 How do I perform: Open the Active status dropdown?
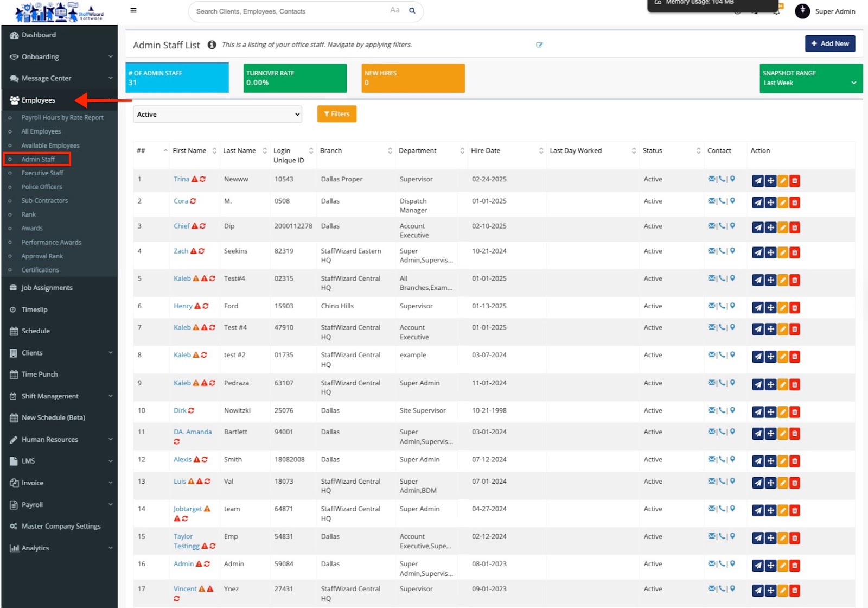217,115
